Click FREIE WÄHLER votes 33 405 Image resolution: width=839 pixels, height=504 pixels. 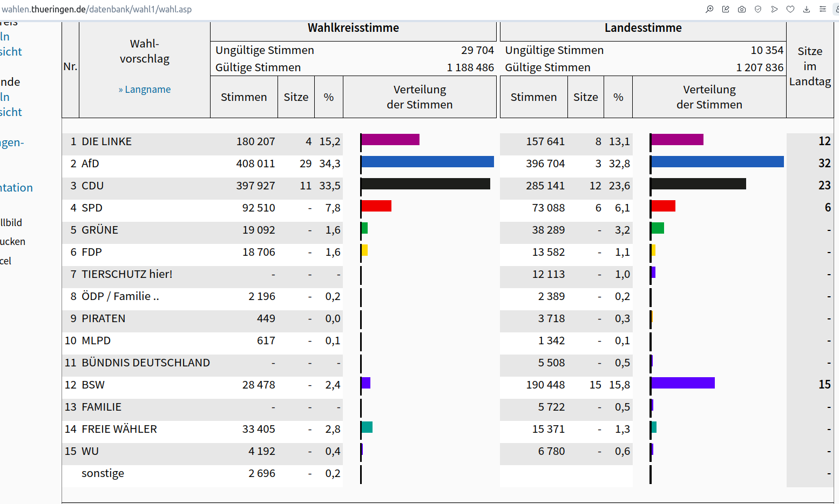(x=259, y=429)
